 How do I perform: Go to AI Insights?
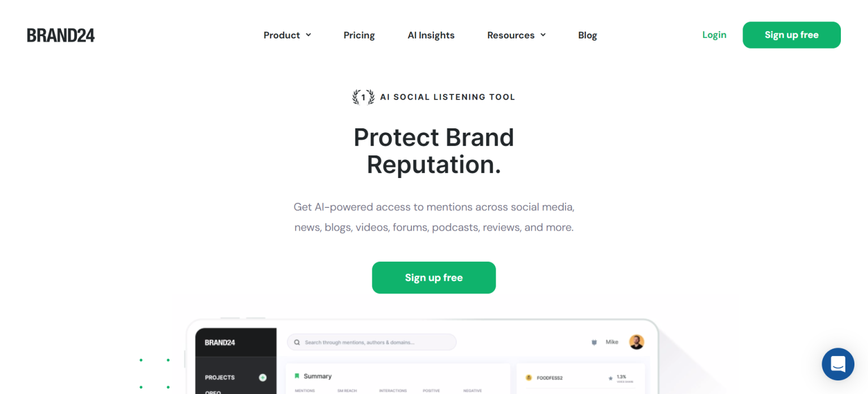point(431,35)
